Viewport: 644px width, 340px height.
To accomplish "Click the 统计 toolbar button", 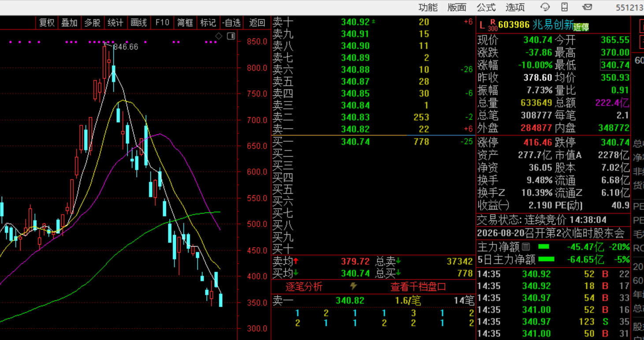I will pyautogui.click(x=115, y=22).
